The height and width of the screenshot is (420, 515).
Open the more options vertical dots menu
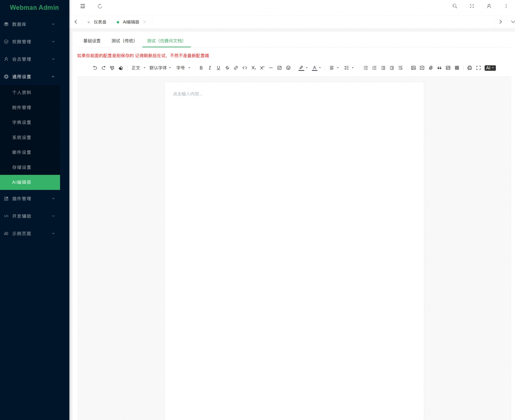tap(506, 6)
